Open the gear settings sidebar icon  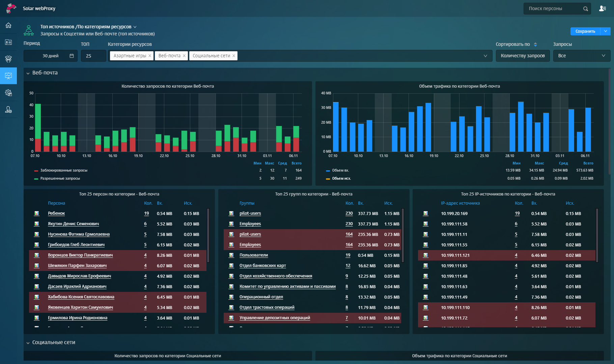pyautogui.click(x=8, y=93)
